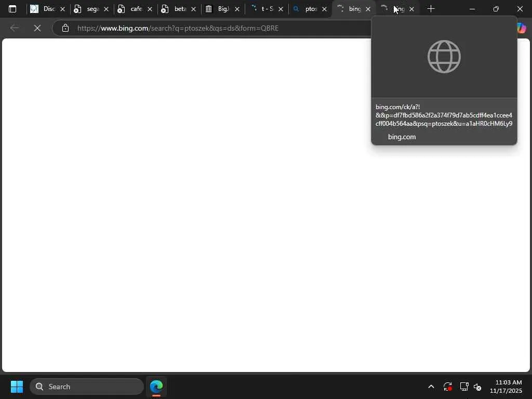Viewport: 532px width, 399px height.
Task: Open the tab actions menu icon
Action: pyautogui.click(x=12, y=9)
